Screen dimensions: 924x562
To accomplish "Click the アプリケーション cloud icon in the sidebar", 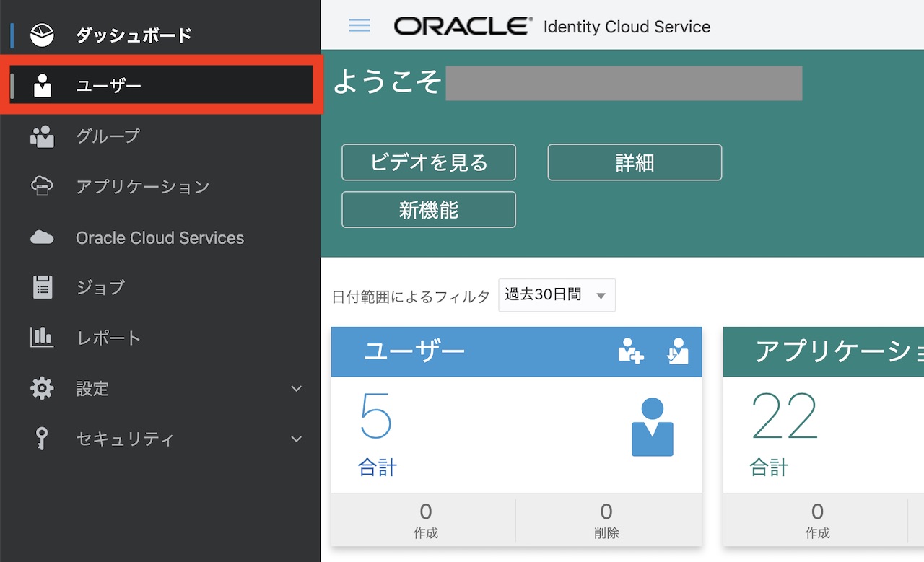I will pyautogui.click(x=42, y=186).
